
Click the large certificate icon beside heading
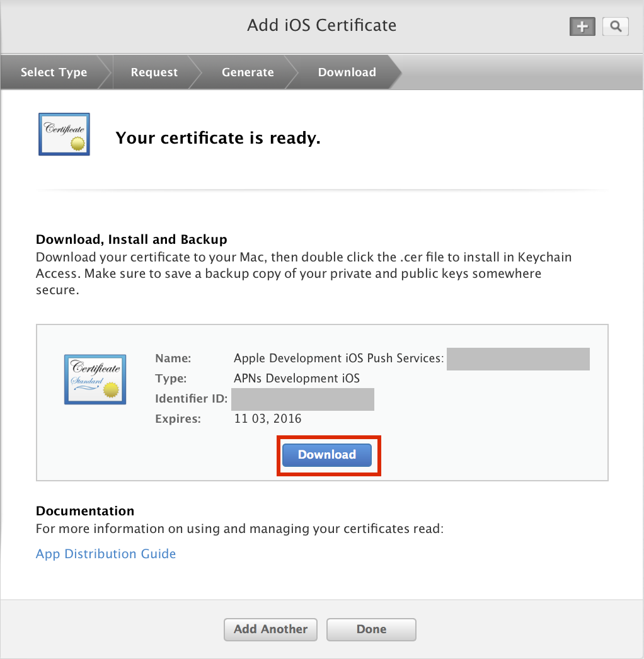pos(64,134)
